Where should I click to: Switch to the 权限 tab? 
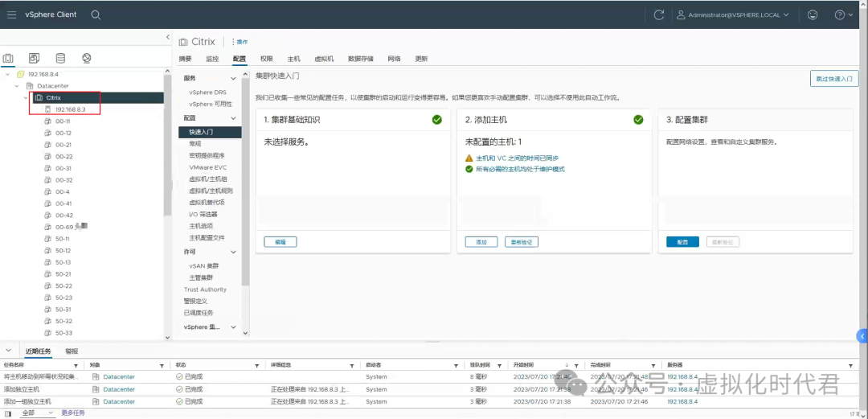tap(266, 59)
